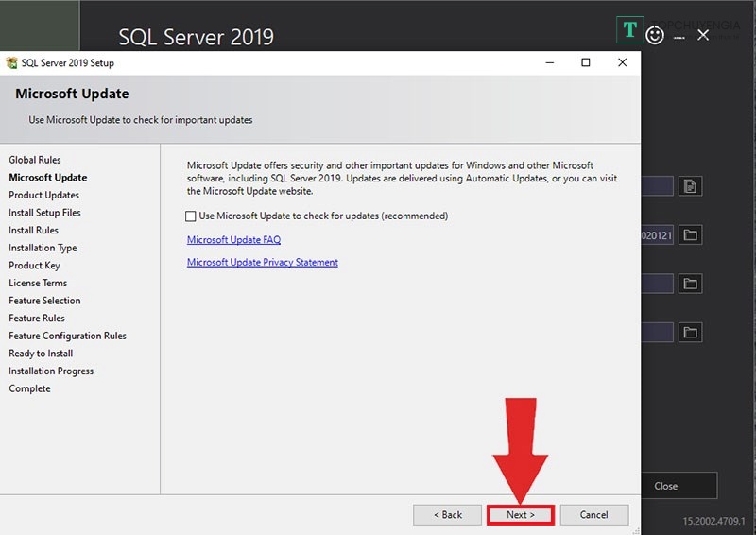The width and height of the screenshot is (756, 535).
Task: Select Feature Selection in the steps list
Action: click(44, 301)
